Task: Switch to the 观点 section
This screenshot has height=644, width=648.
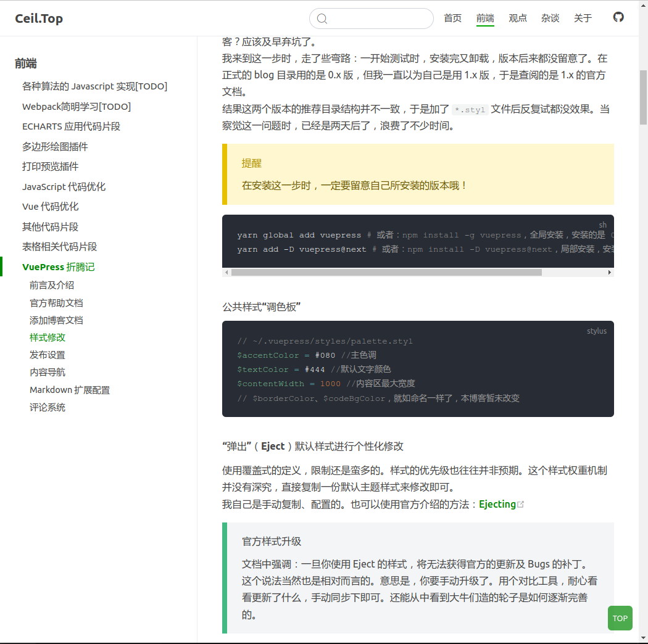Action: tap(518, 18)
